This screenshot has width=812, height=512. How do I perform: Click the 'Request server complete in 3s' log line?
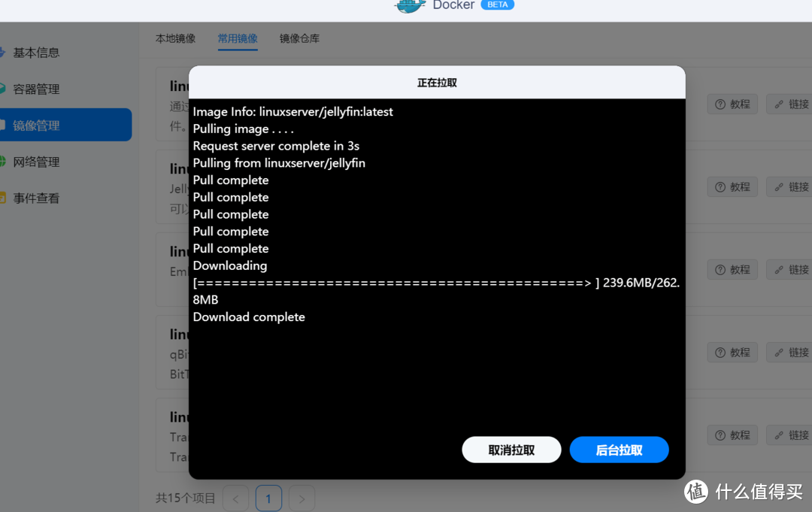point(276,146)
